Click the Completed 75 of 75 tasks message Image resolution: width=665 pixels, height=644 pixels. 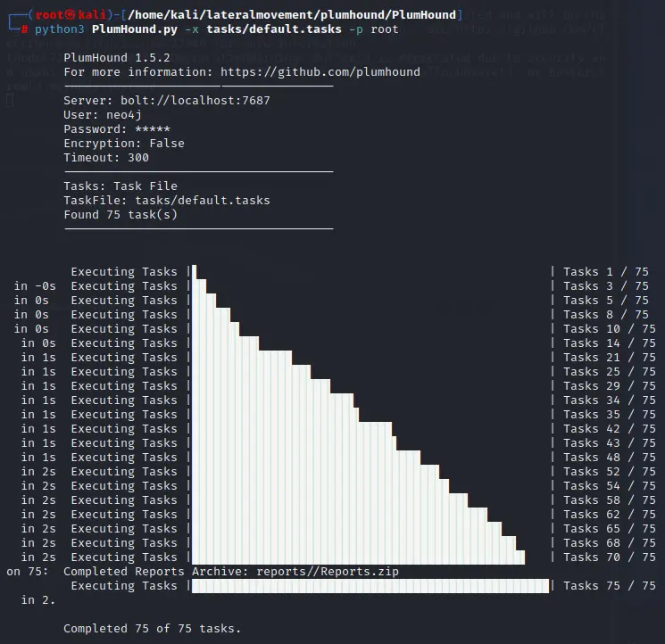pos(153,629)
